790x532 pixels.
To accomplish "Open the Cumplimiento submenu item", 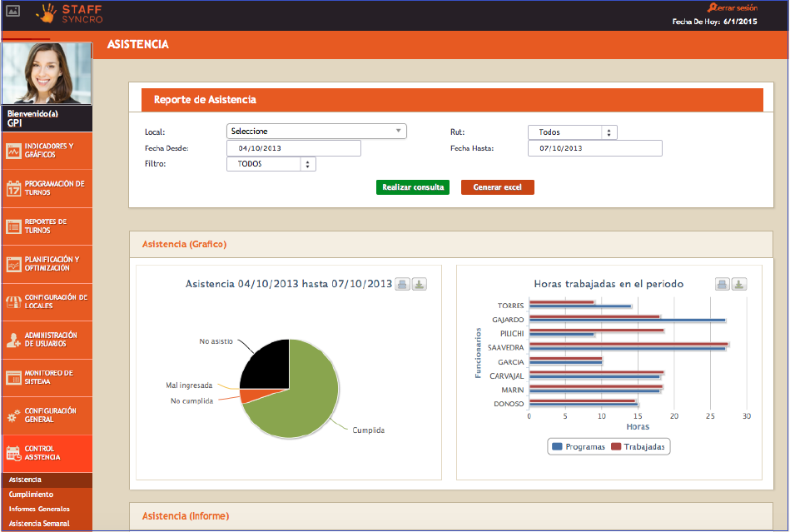I will pyautogui.click(x=31, y=495).
